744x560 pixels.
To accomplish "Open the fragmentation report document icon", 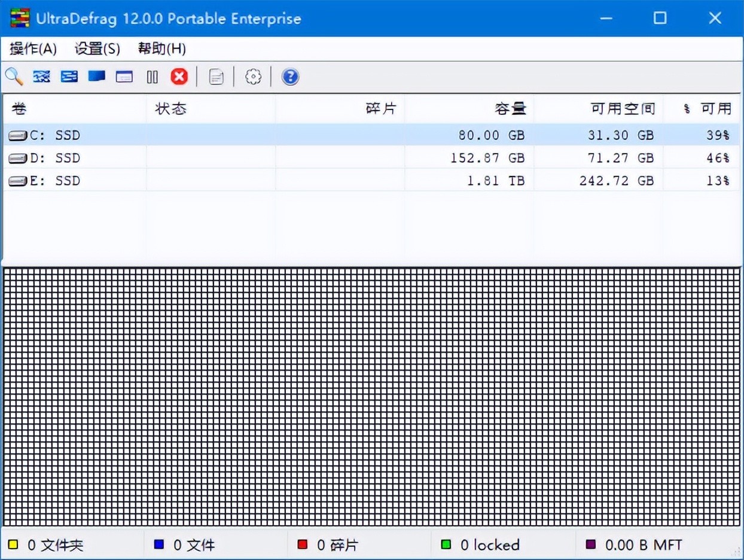I will coord(217,77).
